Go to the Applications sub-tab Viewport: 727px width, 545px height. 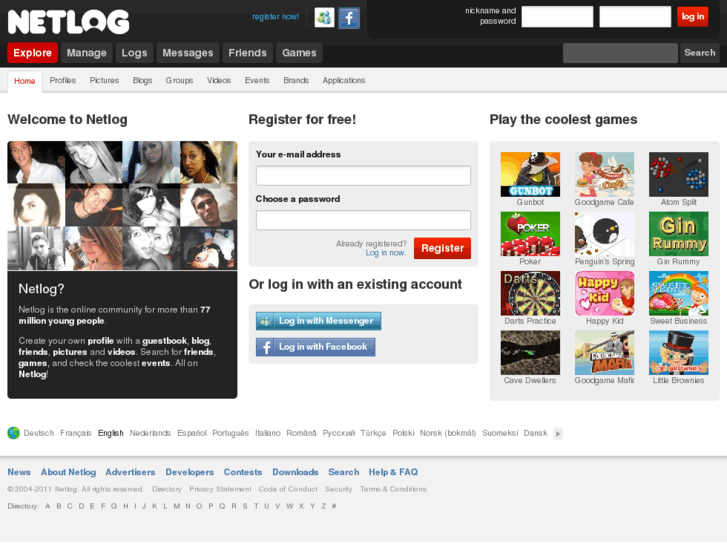click(x=344, y=80)
